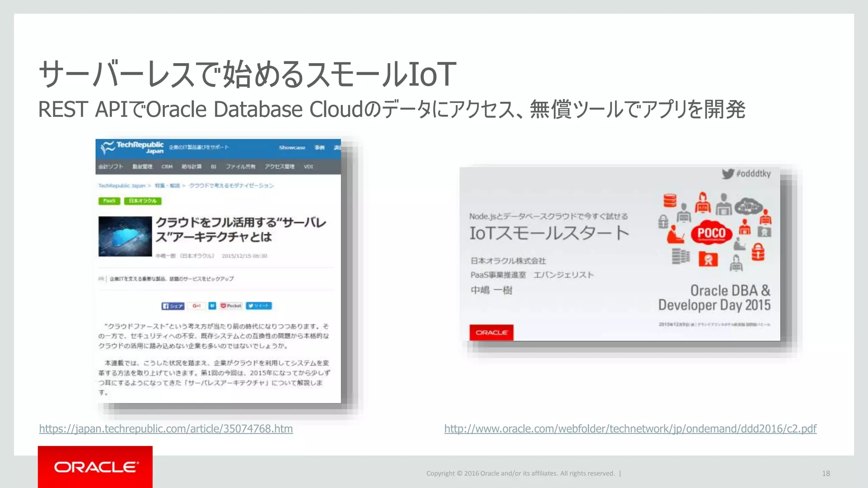
Task: Select 給与計算 in navigation bar
Action: [x=192, y=167]
